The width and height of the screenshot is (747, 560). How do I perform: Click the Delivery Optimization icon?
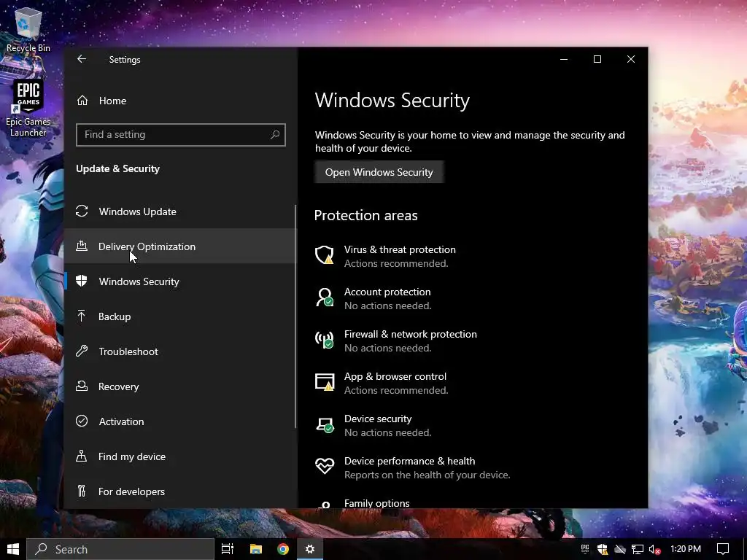coord(82,246)
